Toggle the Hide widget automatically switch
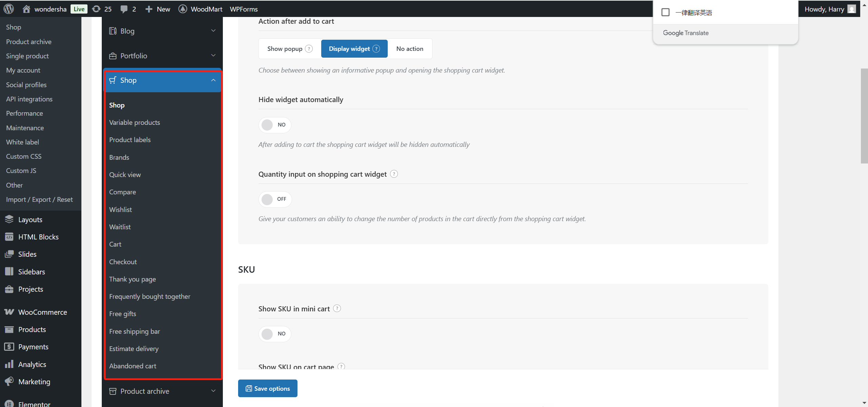The width and height of the screenshot is (868, 407). [x=275, y=125]
